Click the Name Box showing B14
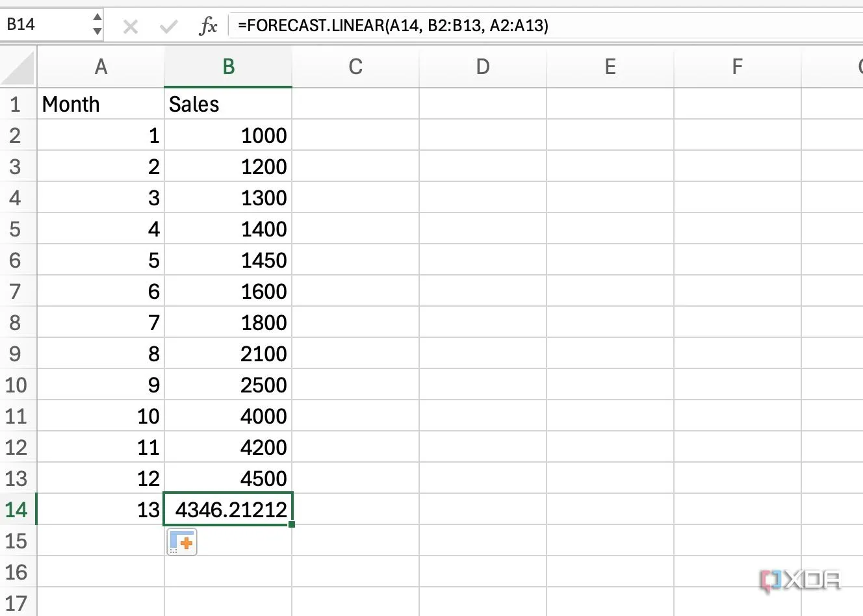Viewport: 863px width, 616px height. 45,25
